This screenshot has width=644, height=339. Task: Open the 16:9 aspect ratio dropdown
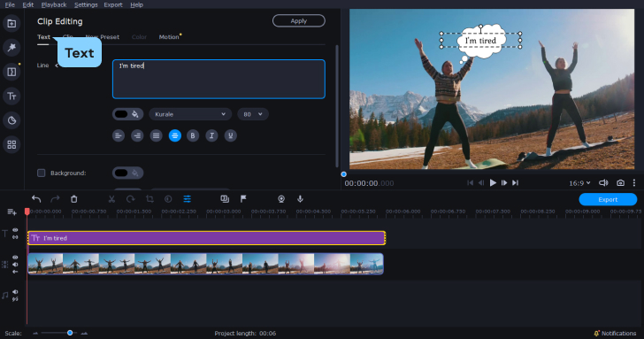point(579,183)
